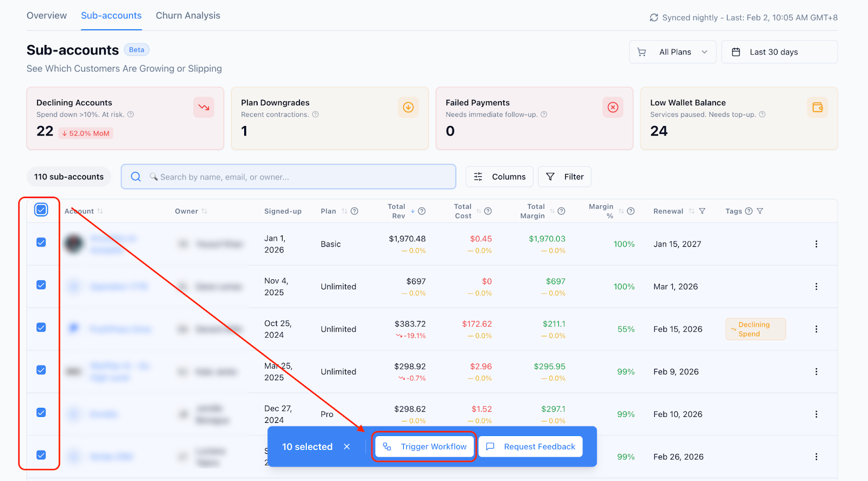Toggle the select-all checkbox in header
Screen dimensions: 868x481
41,209
